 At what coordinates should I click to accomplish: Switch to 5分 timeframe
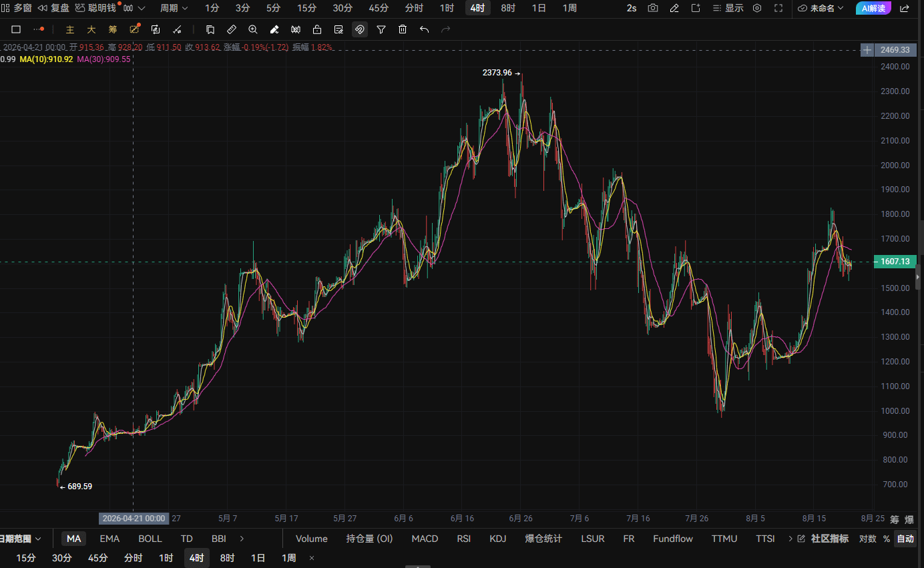pyautogui.click(x=273, y=8)
